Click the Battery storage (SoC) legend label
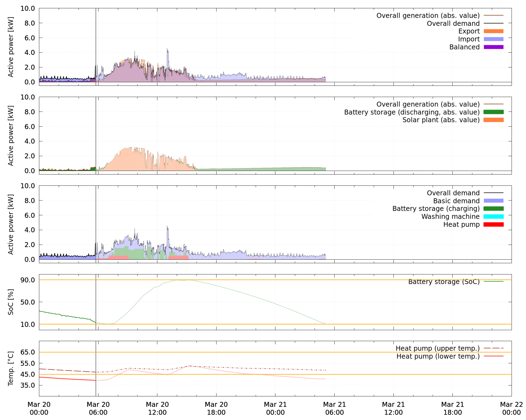526x420 pixels. pyautogui.click(x=444, y=282)
